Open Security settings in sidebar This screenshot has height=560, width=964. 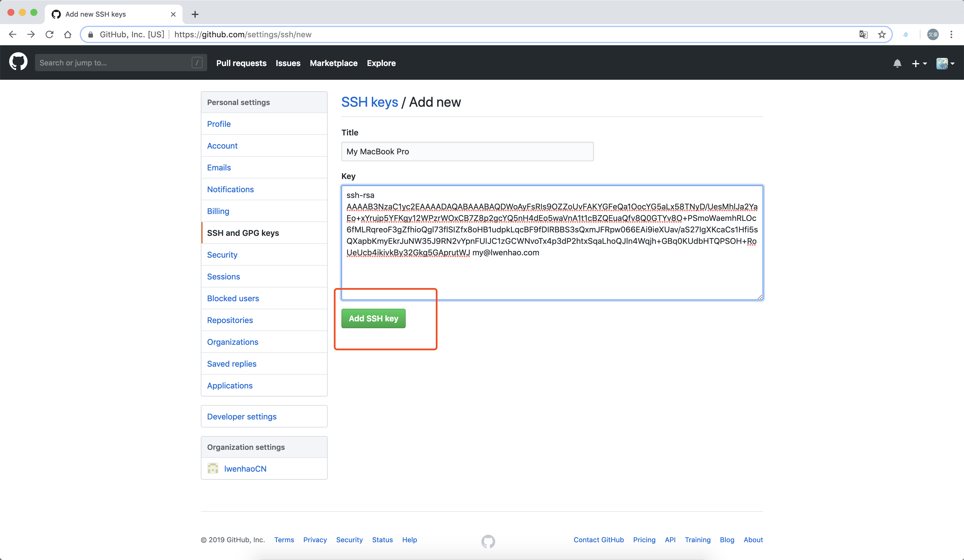264,255
